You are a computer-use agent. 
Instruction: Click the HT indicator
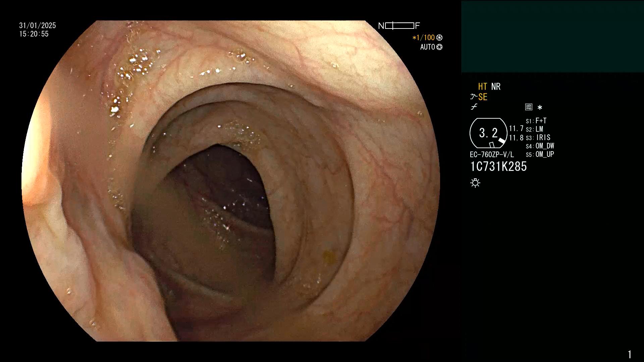482,86
